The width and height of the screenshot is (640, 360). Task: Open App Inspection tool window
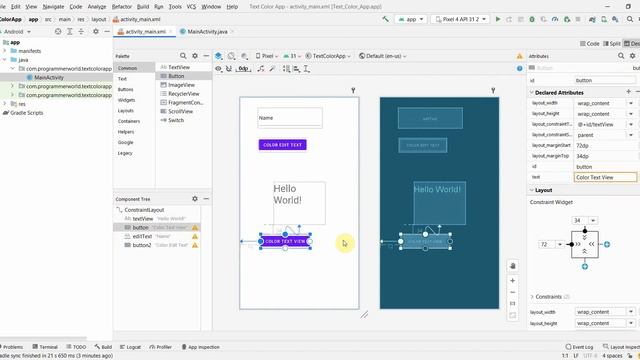click(200, 347)
